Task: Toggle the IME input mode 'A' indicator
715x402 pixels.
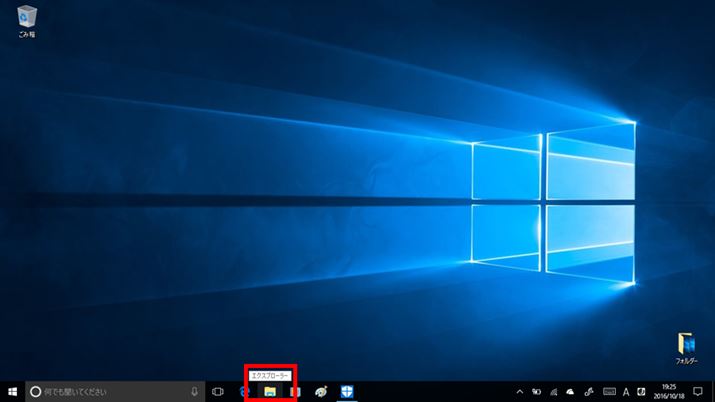Action: [626, 391]
